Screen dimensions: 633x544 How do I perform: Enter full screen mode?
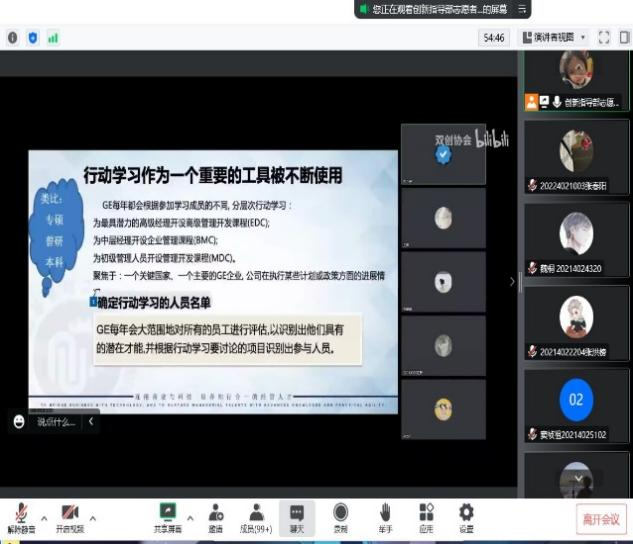(604, 37)
